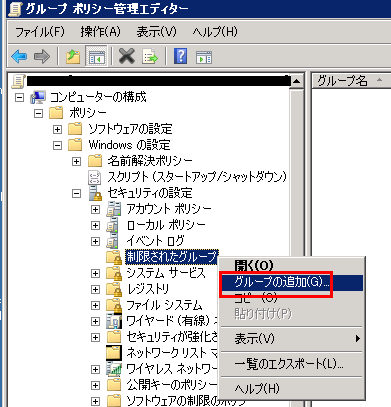
Task: Click the locked folder icon of ファイル システム
Action: (114, 306)
